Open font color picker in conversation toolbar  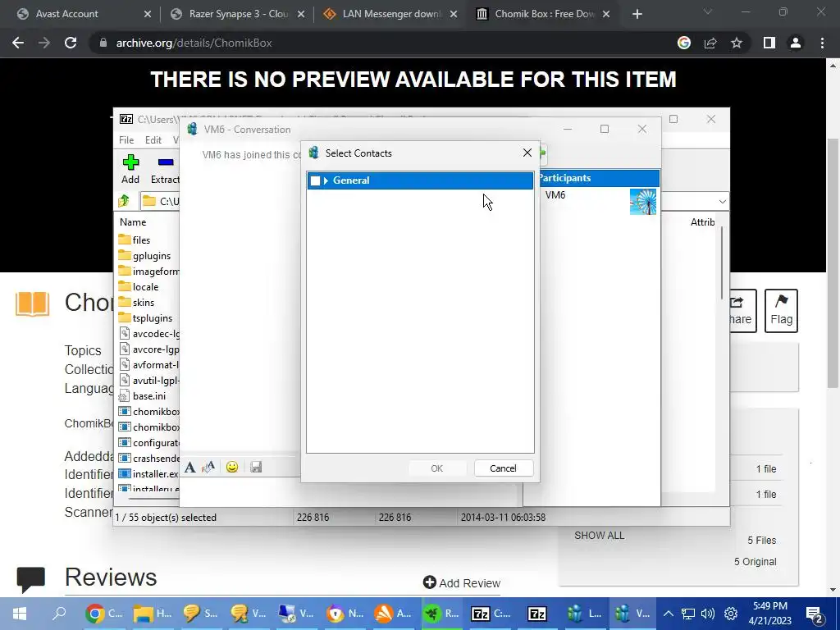(208, 467)
